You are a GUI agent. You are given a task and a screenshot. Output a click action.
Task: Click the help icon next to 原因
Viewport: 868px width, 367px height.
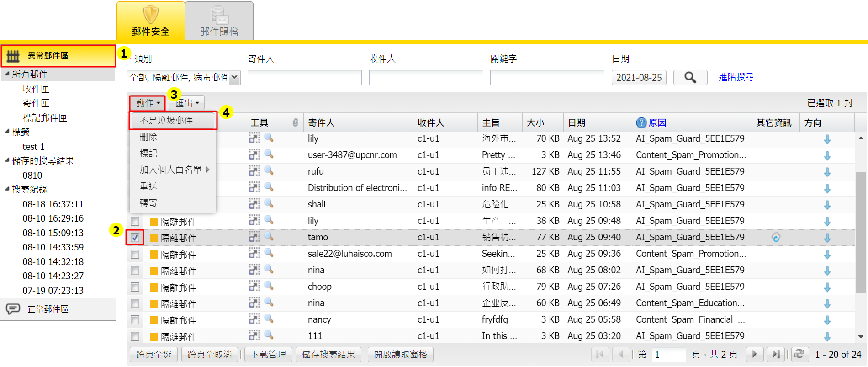(x=641, y=122)
